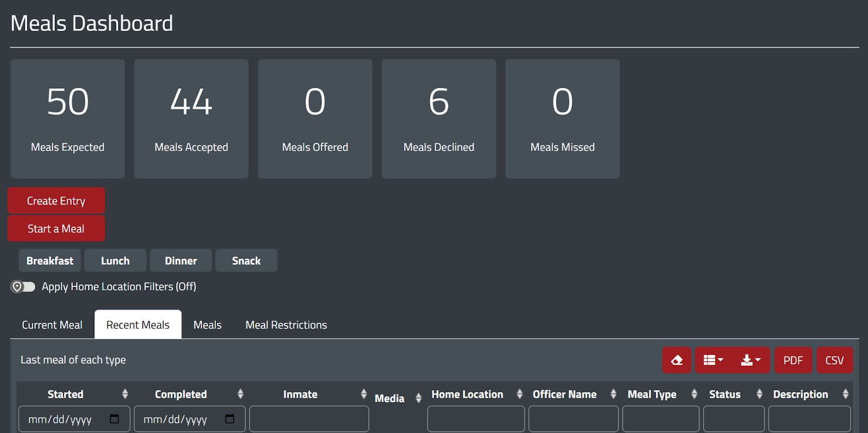Select the Lunch meal filter
The width and height of the screenshot is (868, 433).
pos(115,261)
